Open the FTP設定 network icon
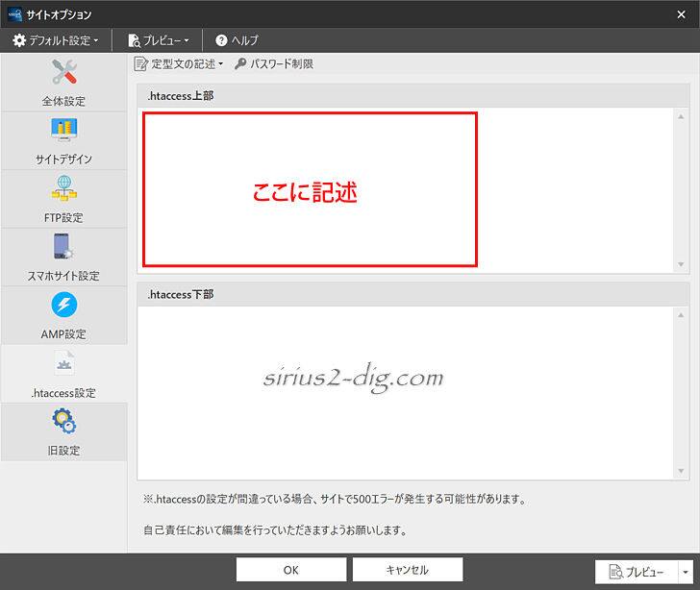Image resolution: width=700 pixels, height=590 pixels. point(64,189)
